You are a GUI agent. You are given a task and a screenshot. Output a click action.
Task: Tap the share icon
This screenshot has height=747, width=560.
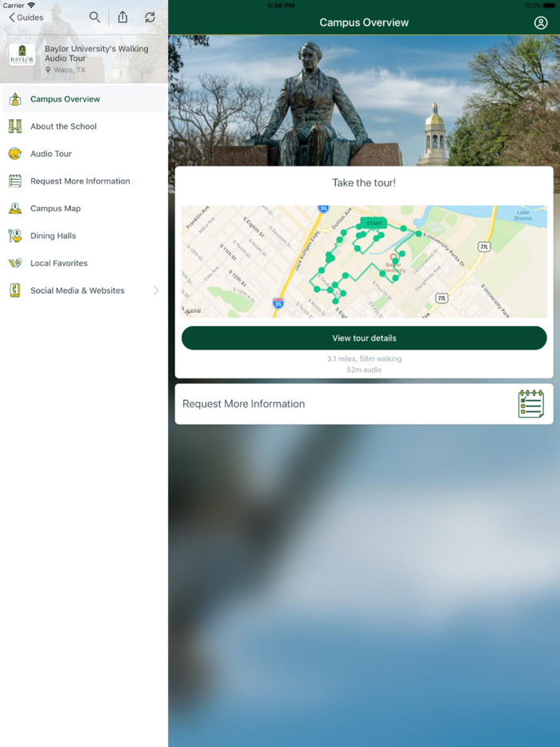tap(123, 17)
